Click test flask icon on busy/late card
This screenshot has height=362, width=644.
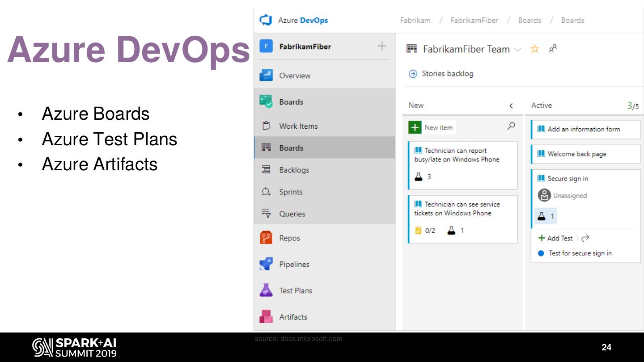419,177
